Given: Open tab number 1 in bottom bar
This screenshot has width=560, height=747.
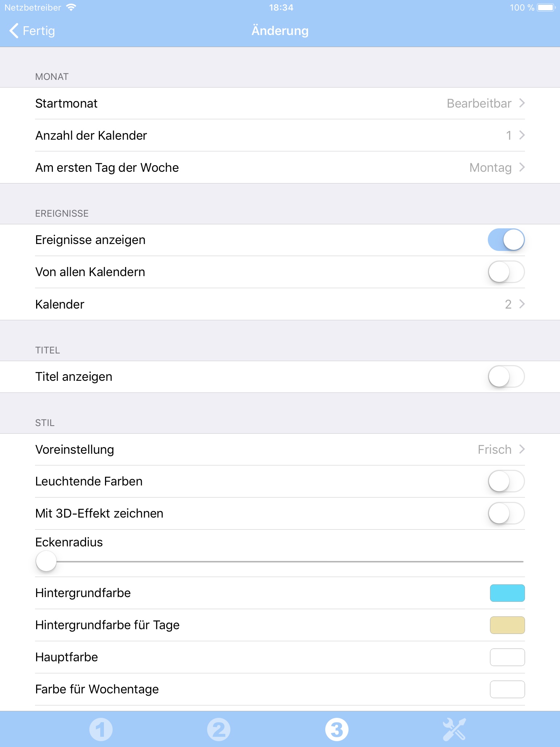Looking at the screenshot, I should 101,729.
